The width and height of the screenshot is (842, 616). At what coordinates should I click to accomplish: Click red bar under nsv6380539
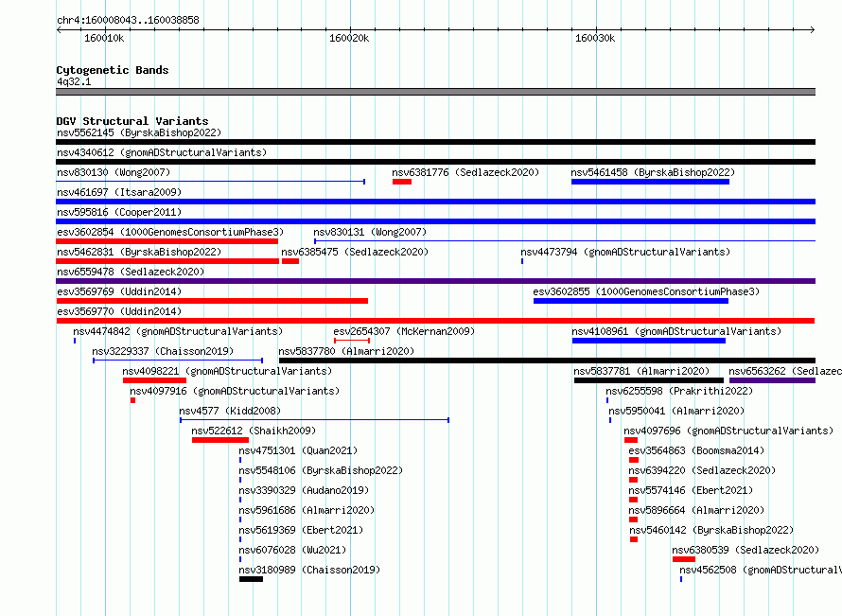pos(684,559)
